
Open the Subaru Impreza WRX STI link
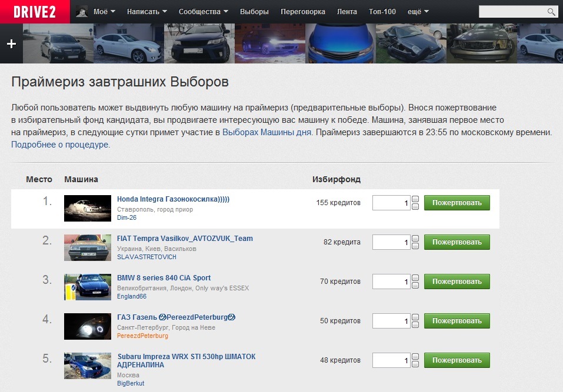[x=186, y=361]
